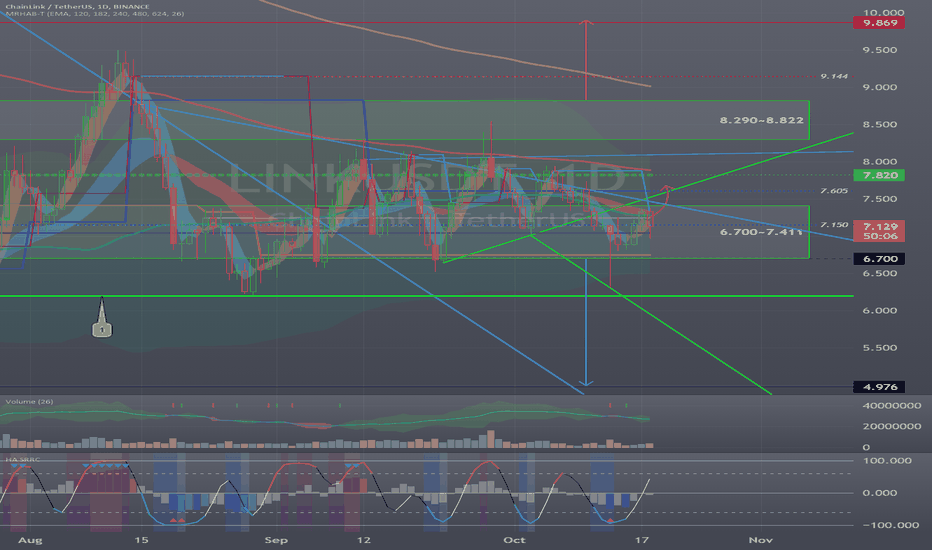Click 100.000 on the oscillator axis
Image resolution: width=932 pixels, height=550 pixels.
tap(887, 461)
